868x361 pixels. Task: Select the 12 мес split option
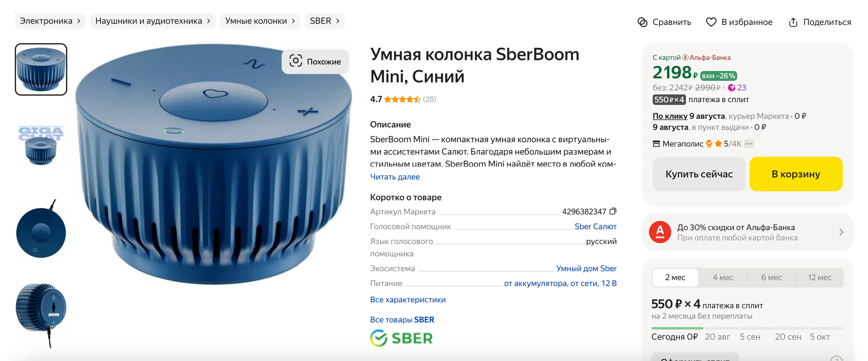pyautogui.click(x=820, y=277)
